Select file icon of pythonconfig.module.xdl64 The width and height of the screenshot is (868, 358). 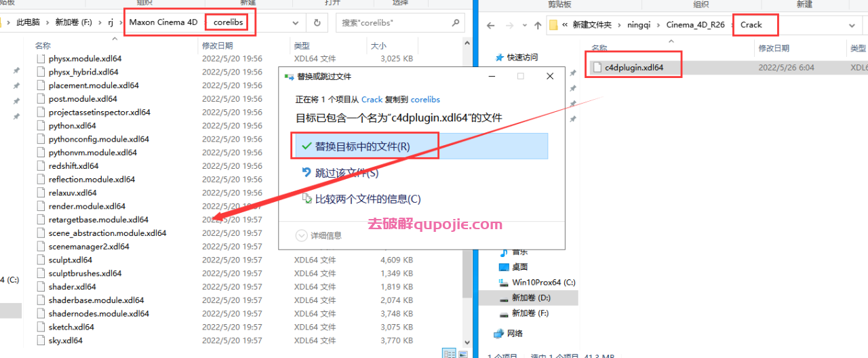(x=41, y=139)
